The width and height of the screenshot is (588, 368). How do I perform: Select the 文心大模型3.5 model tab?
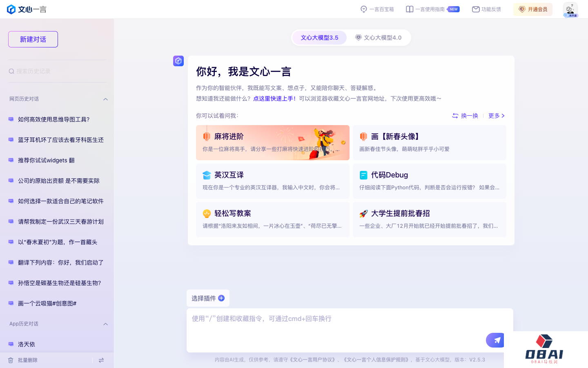tap(319, 38)
